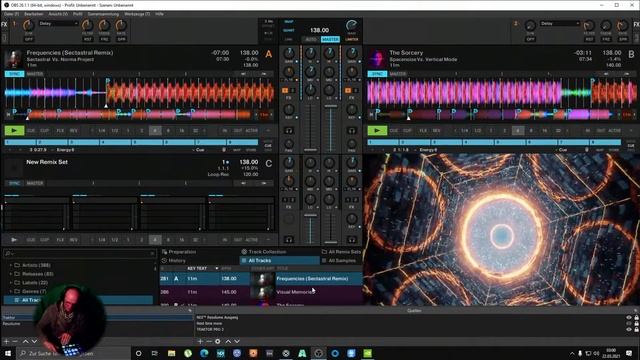Open History playlist favorite

[174, 260]
